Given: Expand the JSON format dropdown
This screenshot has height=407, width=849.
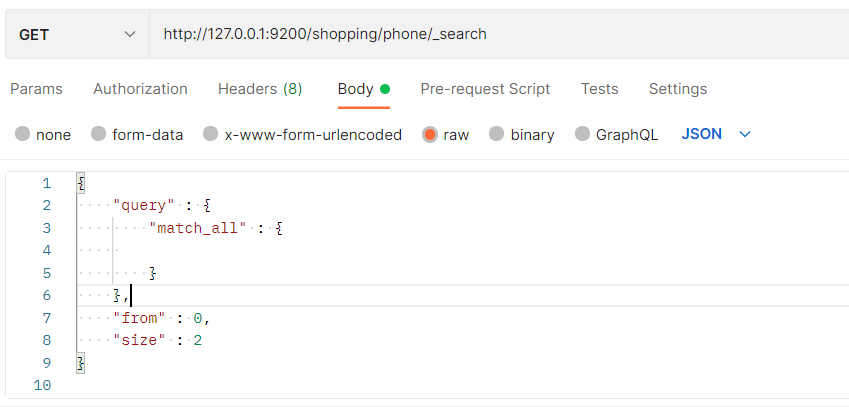Looking at the screenshot, I should point(702,134).
